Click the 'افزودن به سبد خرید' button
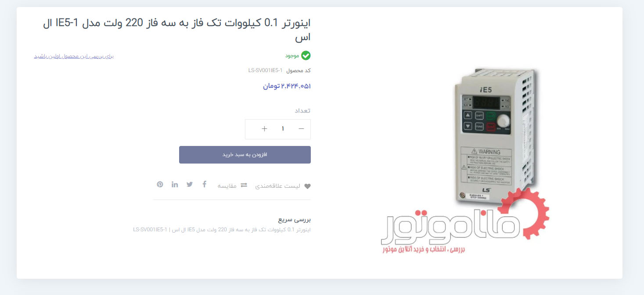Screen dimensions: 644x295 245,155
